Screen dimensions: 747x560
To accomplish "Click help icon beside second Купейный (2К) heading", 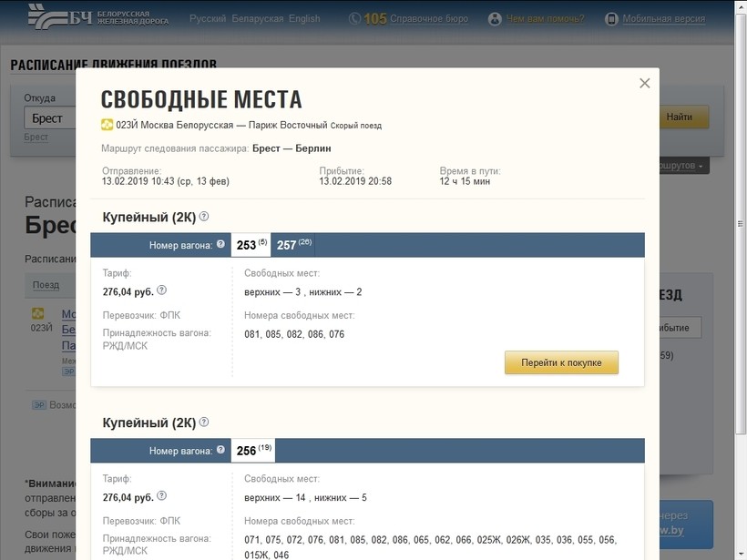I will click(x=204, y=423).
